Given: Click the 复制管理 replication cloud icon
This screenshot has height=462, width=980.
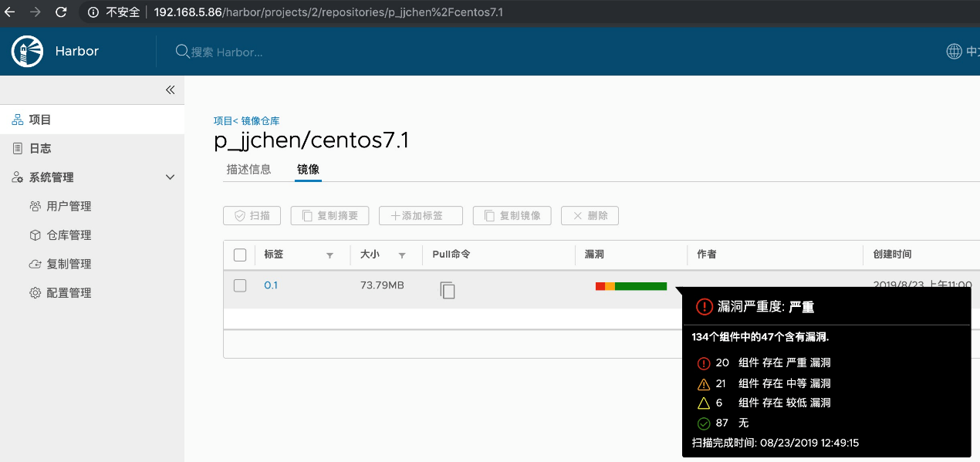Looking at the screenshot, I should (35, 264).
